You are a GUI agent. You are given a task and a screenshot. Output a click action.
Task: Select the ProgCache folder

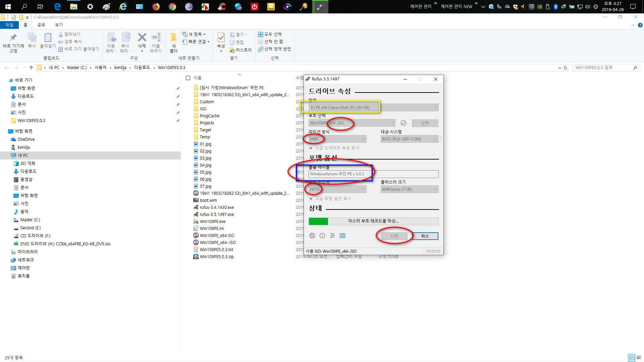(210, 116)
